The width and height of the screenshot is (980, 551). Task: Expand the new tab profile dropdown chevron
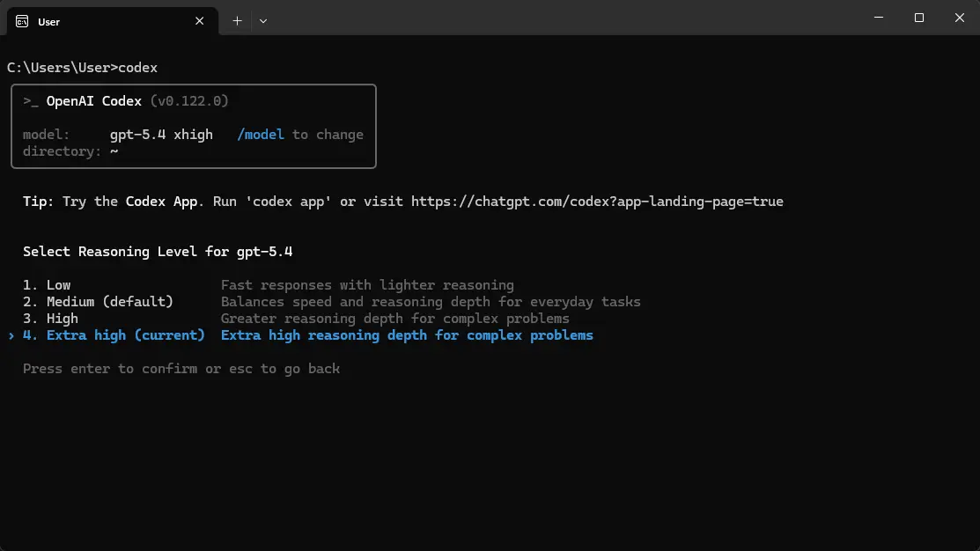(x=263, y=21)
